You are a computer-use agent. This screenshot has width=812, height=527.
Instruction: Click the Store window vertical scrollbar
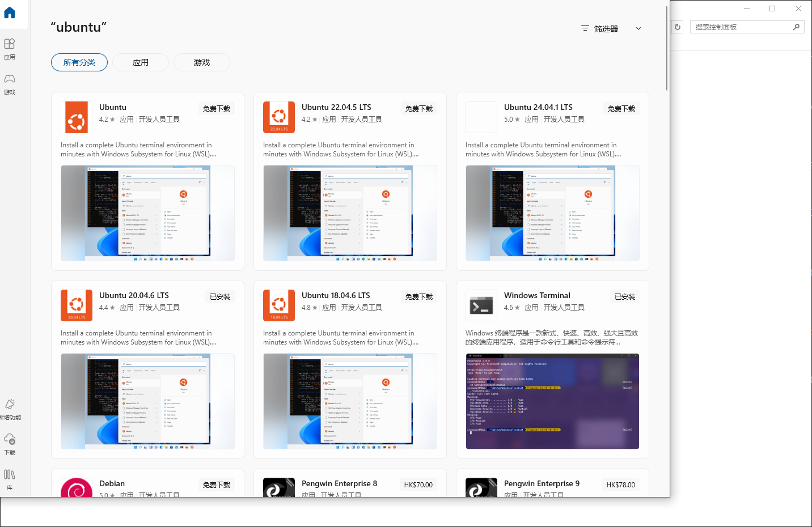coord(667,48)
